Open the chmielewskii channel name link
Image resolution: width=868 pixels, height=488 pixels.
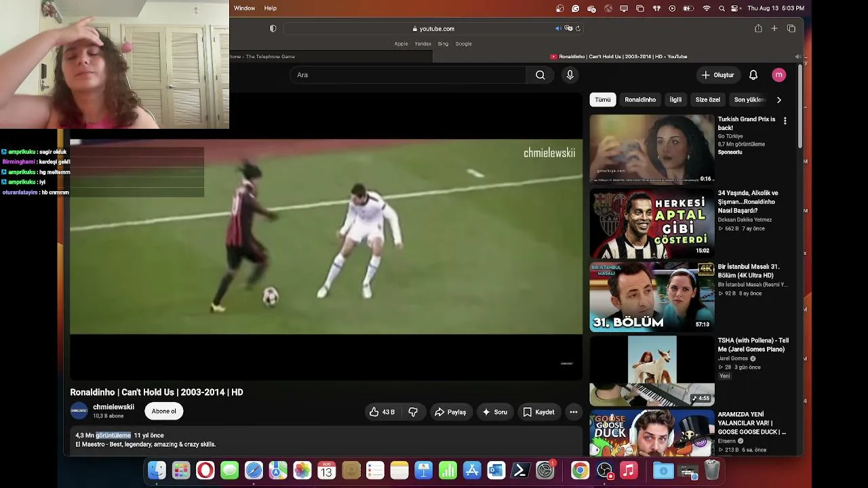(113, 407)
